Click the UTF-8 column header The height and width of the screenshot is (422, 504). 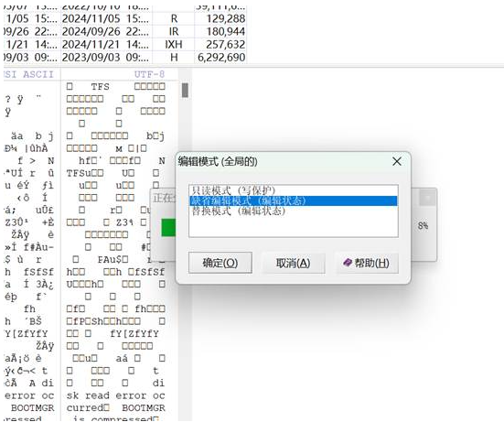coord(149,74)
